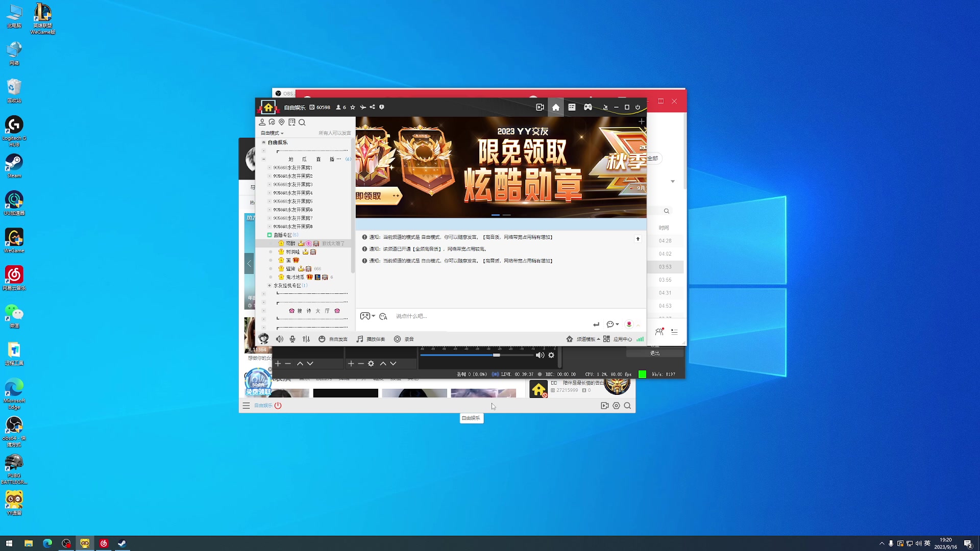The image size is (980, 551).
Task: Click the plus icon at banner corner
Action: (642, 121)
